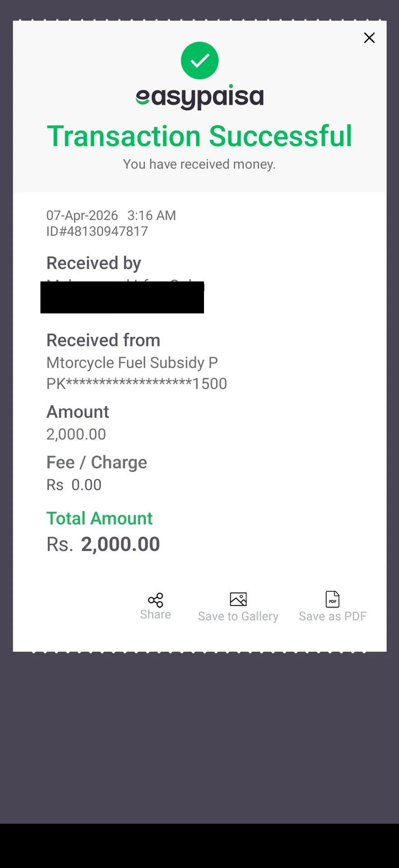Image resolution: width=399 pixels, height=868 pixels.
Task: Tap the Save to Gallery picture icon
Action: pyautogui.click(x=238, y=599)
